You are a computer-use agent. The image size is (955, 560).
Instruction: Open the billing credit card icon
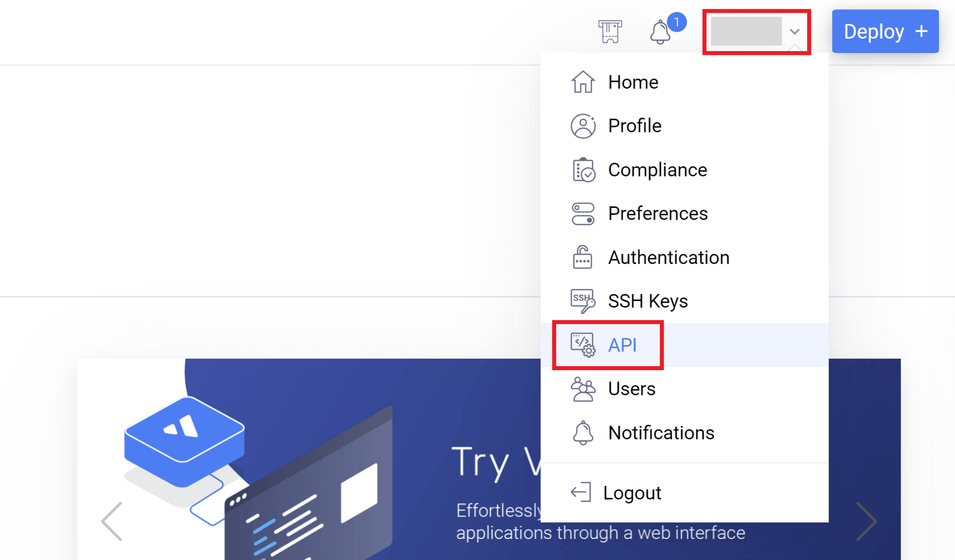611,32
